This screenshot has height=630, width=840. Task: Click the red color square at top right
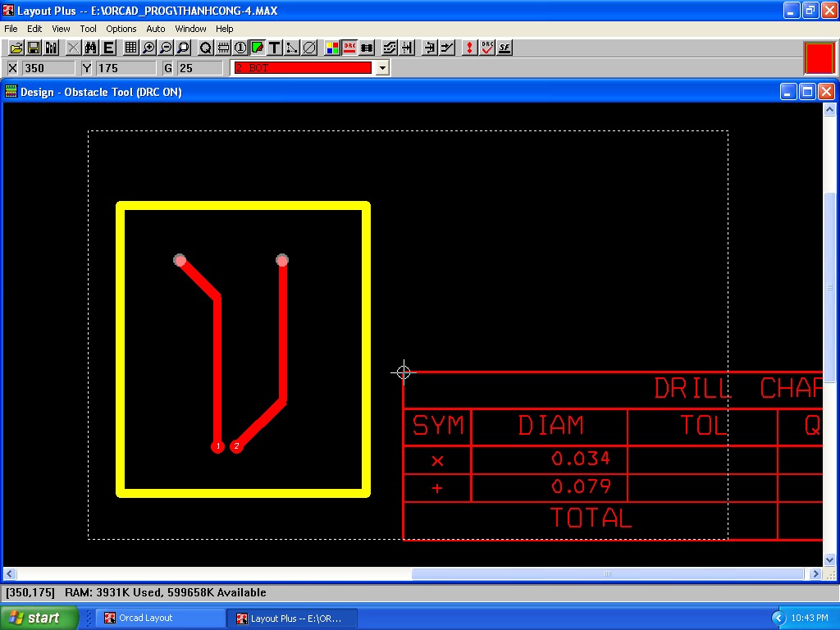[x=819, y=58]
